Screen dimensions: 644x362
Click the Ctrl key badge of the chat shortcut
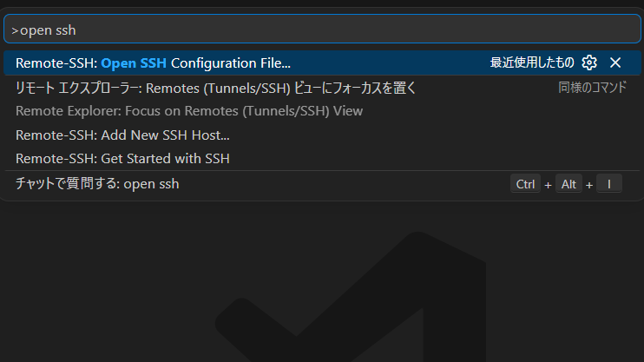pos(525,184)
